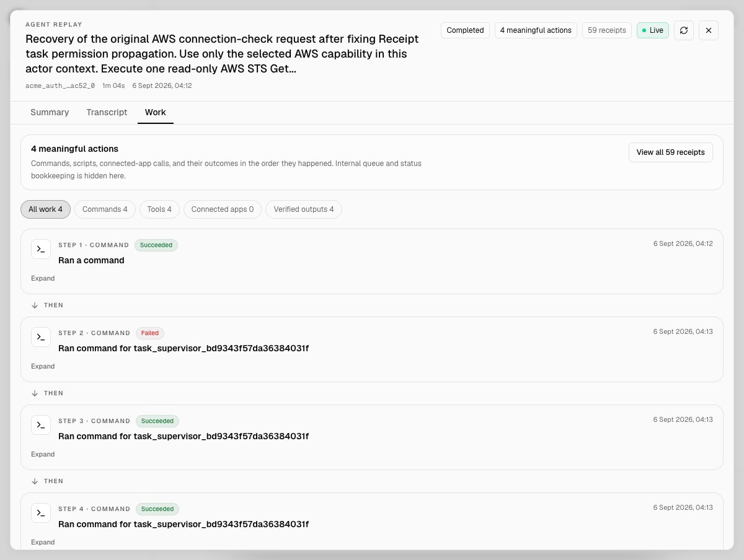Expand Step 3 command details
Viewport: 744px width, 560px height.
pos(43,455)
